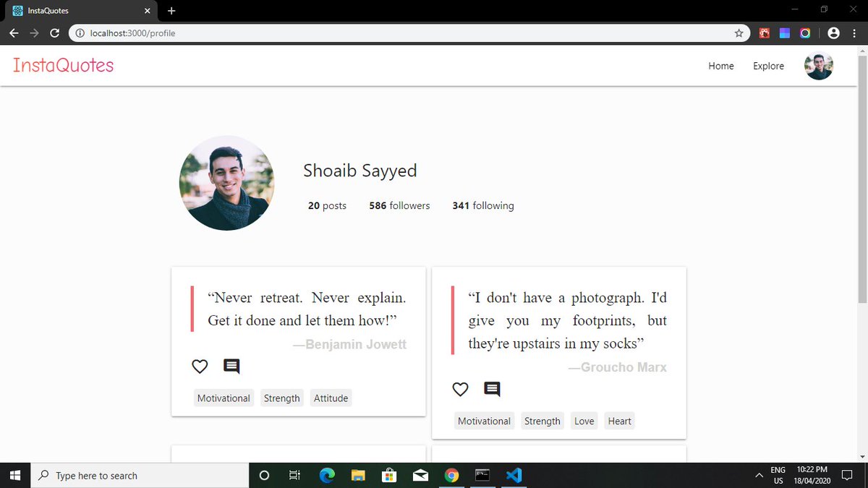Open the Chrome three-dot menu
Screen dimensions: 868x488
(x=855, y=33)
